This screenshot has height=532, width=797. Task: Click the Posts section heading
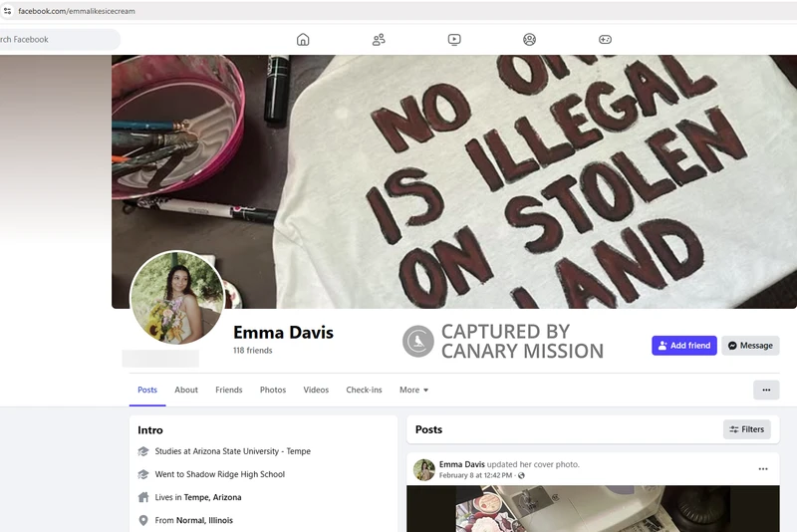pos(429,429)
